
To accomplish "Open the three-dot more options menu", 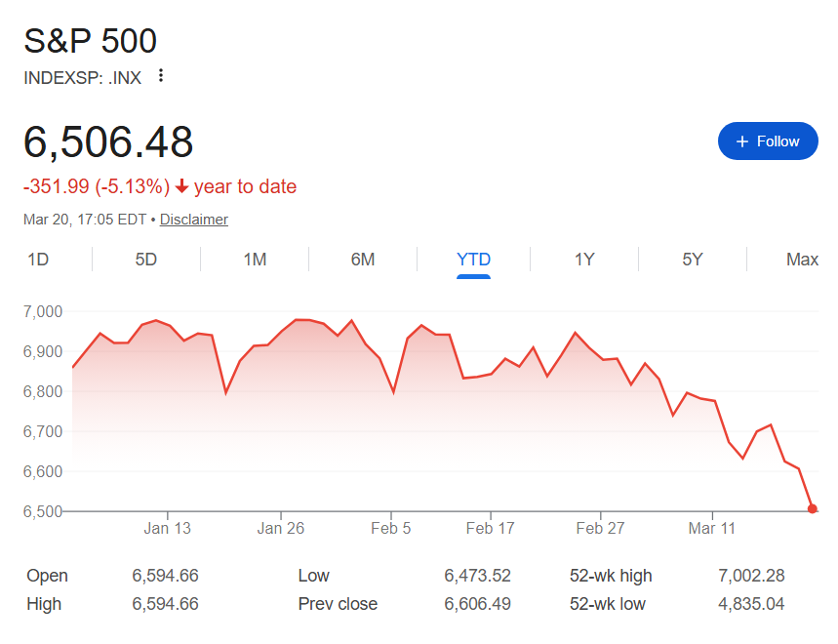I will 161,76.
